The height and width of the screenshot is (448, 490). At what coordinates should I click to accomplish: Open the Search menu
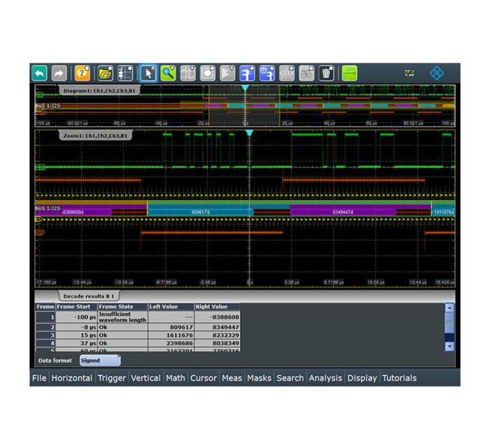pos(290,378)
